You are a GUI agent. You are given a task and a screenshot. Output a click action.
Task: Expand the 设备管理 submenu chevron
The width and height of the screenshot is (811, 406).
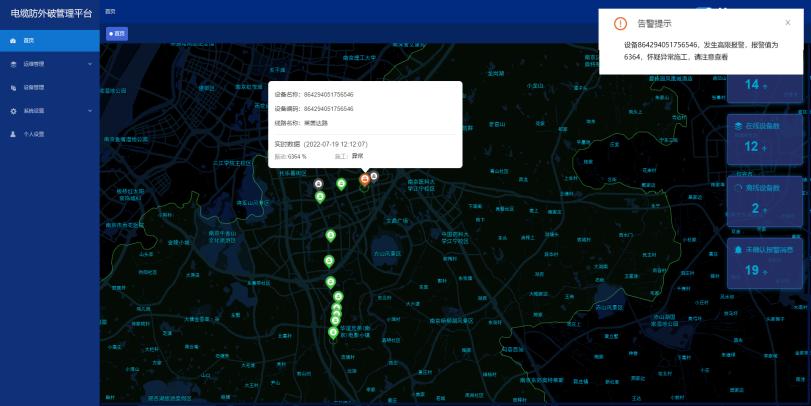tap(90, 64)
